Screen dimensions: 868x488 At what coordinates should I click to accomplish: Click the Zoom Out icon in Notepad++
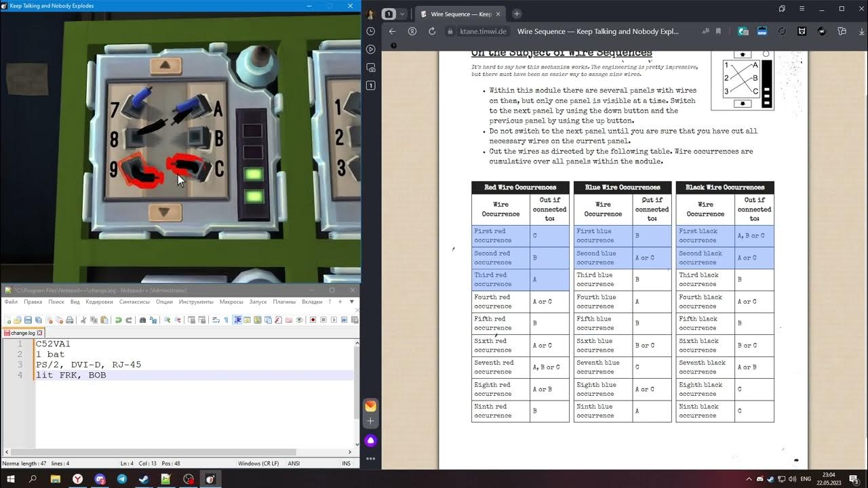click(178, 320)
